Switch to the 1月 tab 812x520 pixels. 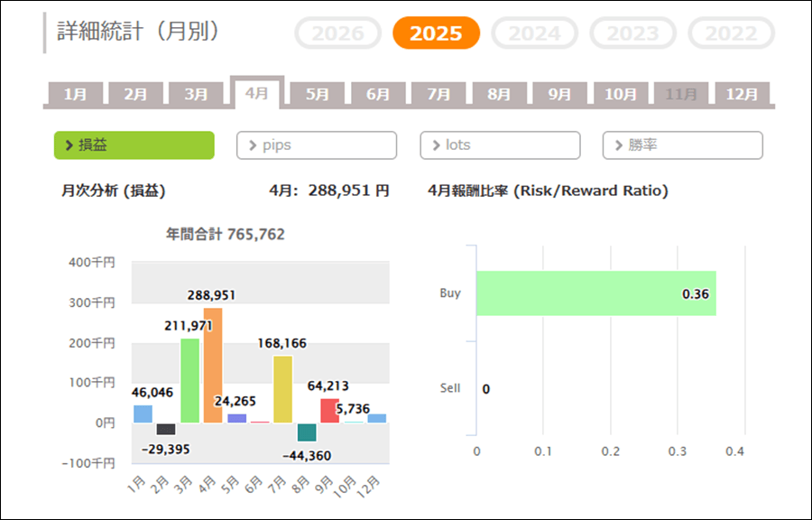point(75,94)
